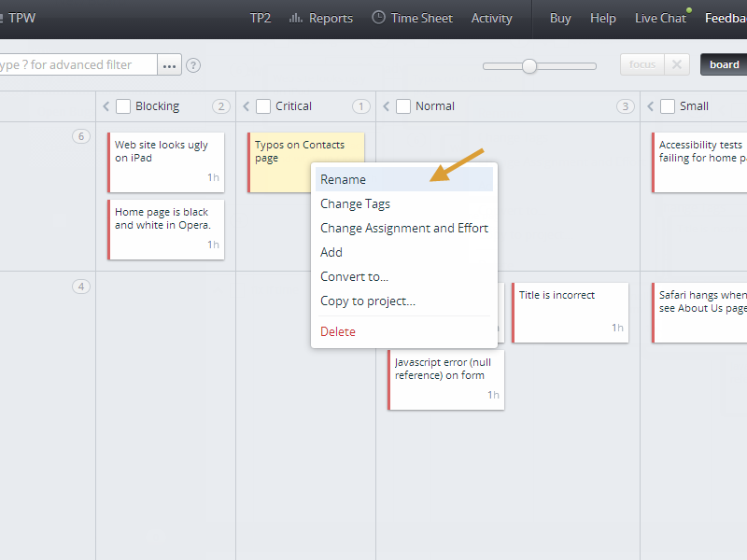The width and height of the screenshot is (747, 560).
Task: Collapse the Blocking column with its chevron
Action: tap(106, 106)
